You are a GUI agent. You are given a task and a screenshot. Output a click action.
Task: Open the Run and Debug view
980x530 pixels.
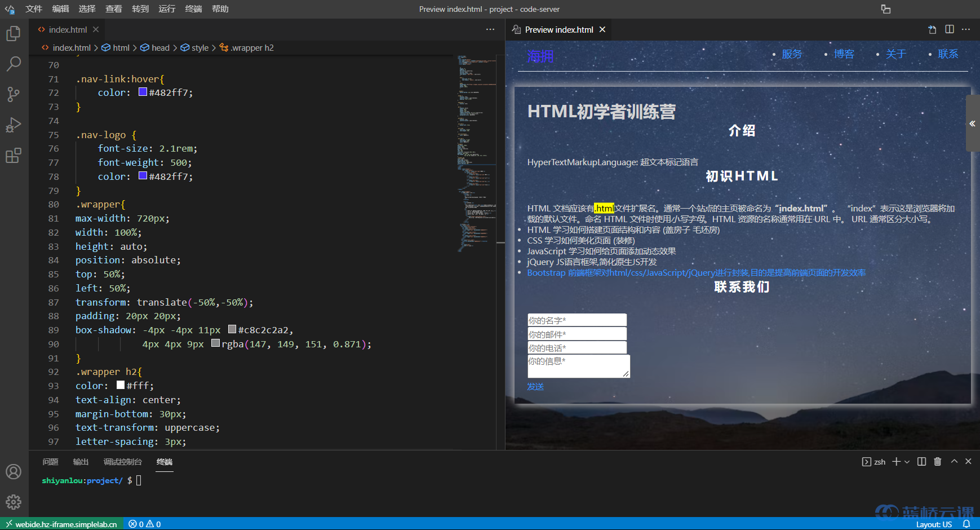pyautogui.click(x=14, y=125)
